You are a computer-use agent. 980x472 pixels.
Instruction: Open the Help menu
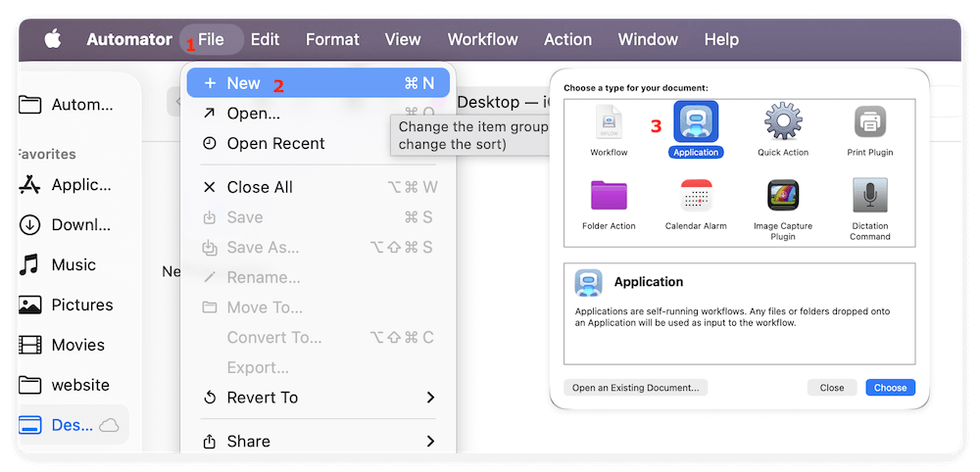tap(721, 39)
